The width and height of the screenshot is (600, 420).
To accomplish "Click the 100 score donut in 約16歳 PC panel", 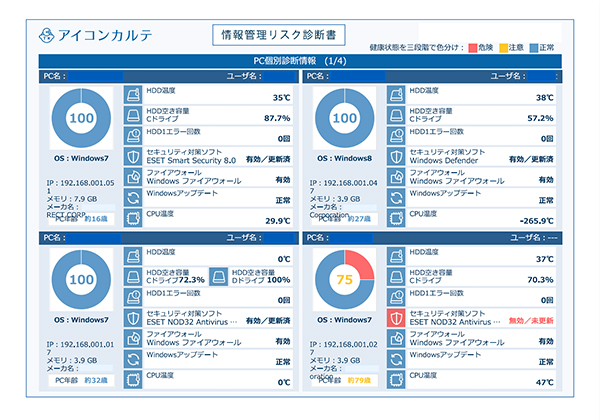I will pos(81,118).
